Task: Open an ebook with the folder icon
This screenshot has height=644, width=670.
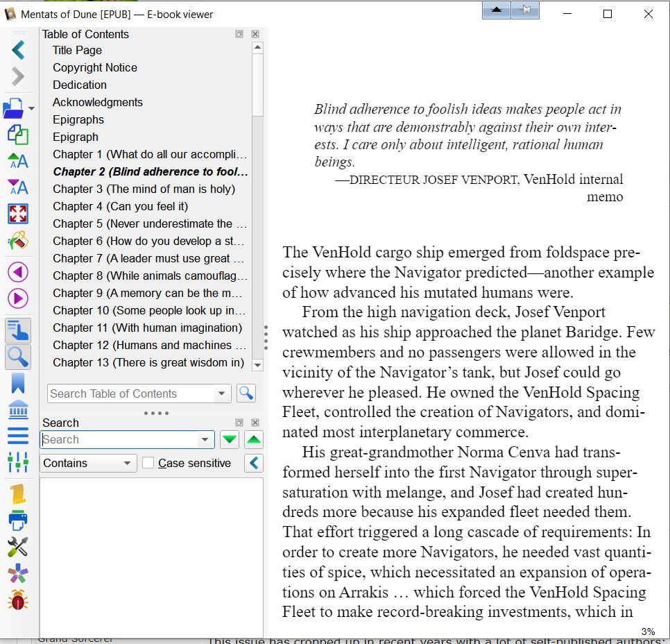Action: (x=14, y=108)
